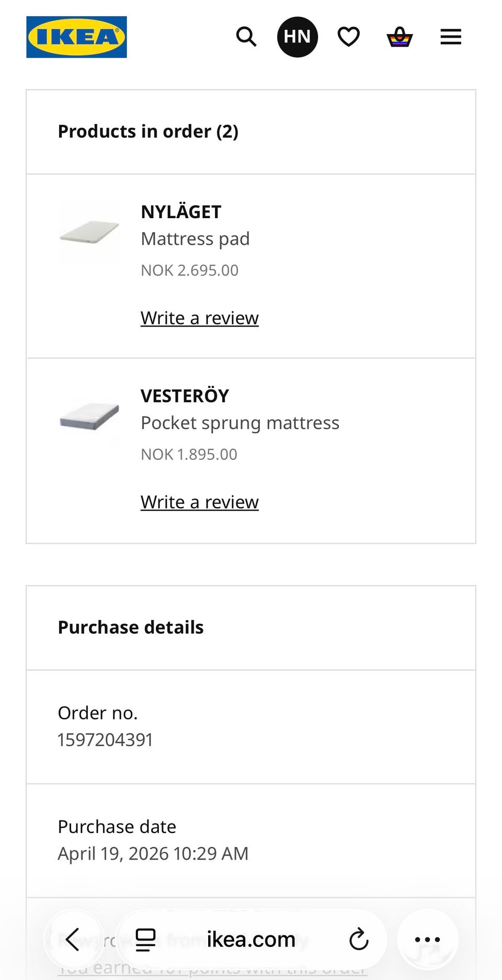
Task: Open the hamburger menu
Action: point(451,37)
